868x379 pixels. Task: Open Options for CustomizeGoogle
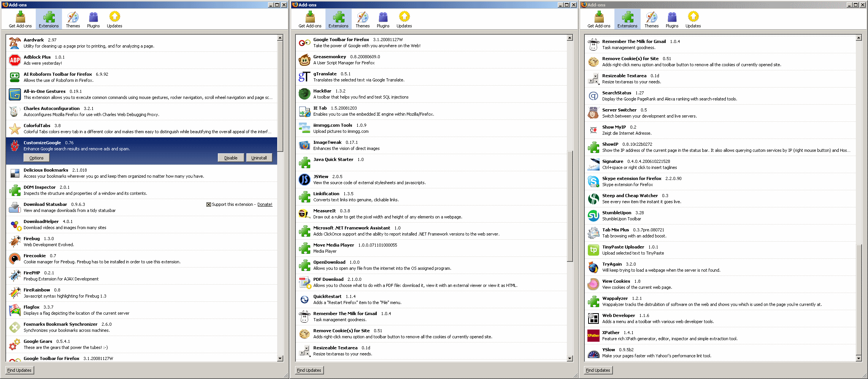36,157
